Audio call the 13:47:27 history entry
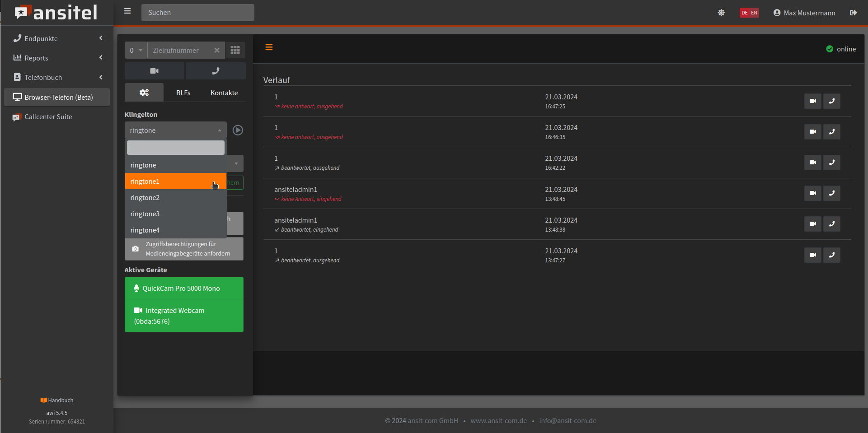The width and height of the screenshot is (868, 433). pos(831,255)
